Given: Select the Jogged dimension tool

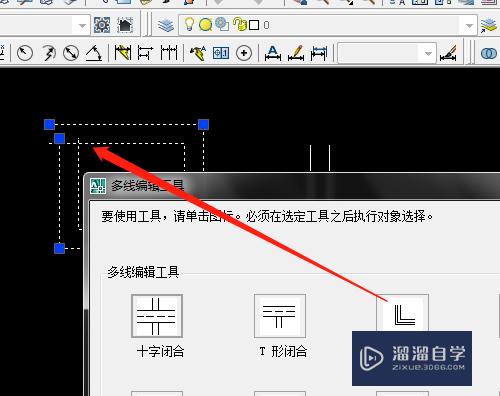Looking at the screenshot, I should coord(49,53).
